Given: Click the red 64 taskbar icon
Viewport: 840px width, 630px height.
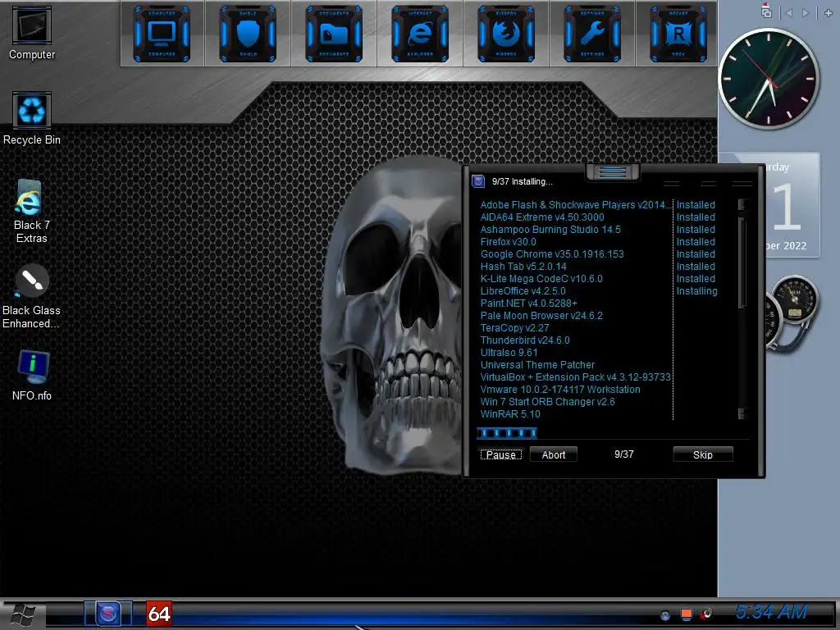Looking at the screenshot, I should pyautogui.click(x=159, y=614).
